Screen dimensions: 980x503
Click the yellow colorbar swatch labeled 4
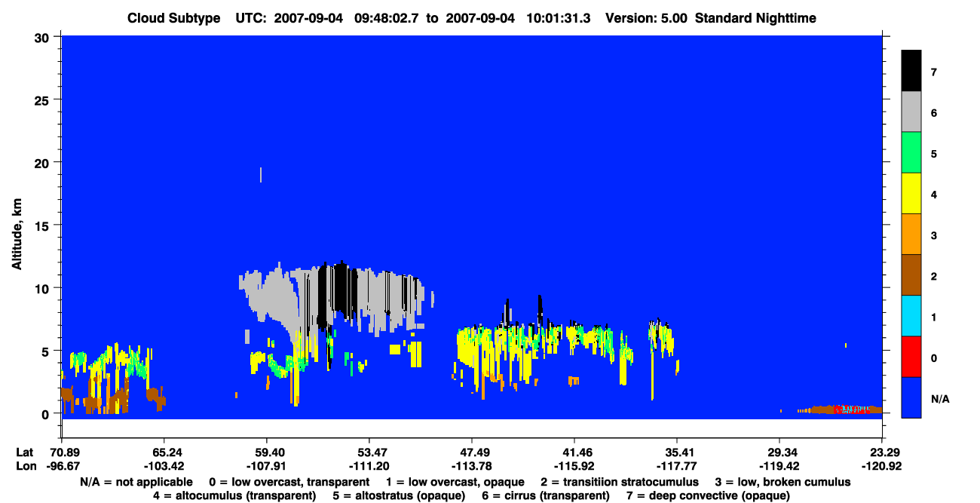pos(911,194)
